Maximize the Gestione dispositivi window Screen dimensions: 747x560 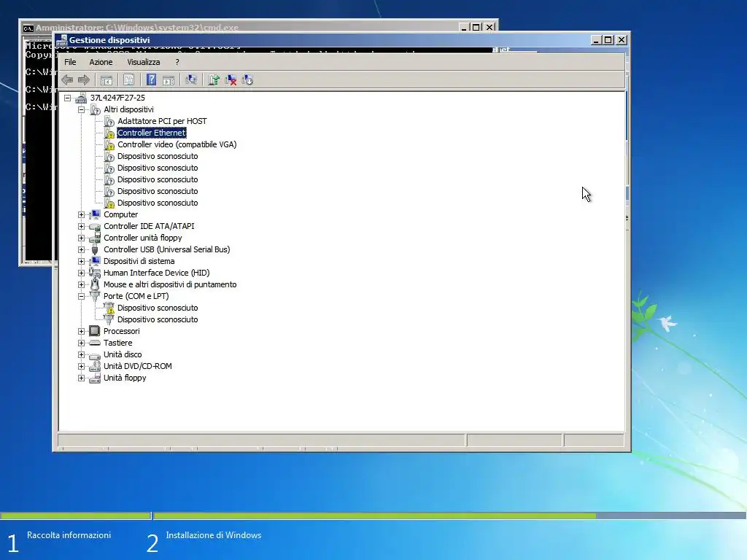pyautogui.click(x=608, y=40)
